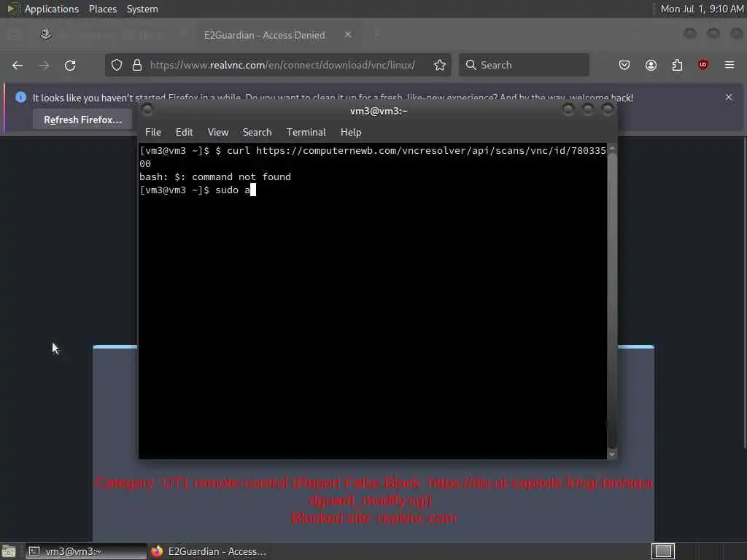Screen dimensions: 747x560
Task: Click the terminal scrollbar track
Action: tap(612, 302)
